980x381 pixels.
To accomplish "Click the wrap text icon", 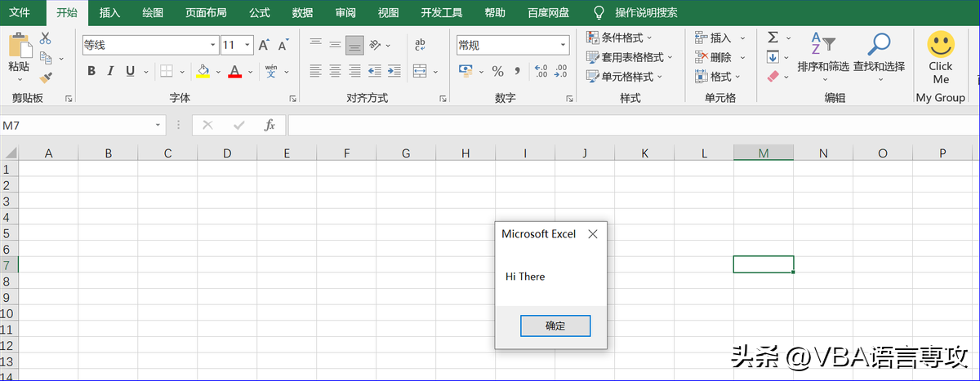I will tap(420, 45).
